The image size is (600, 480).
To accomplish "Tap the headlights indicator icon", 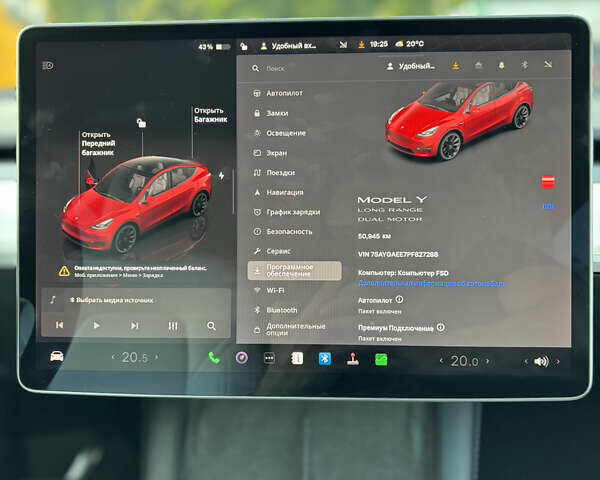I will click(x=48, y=66).
